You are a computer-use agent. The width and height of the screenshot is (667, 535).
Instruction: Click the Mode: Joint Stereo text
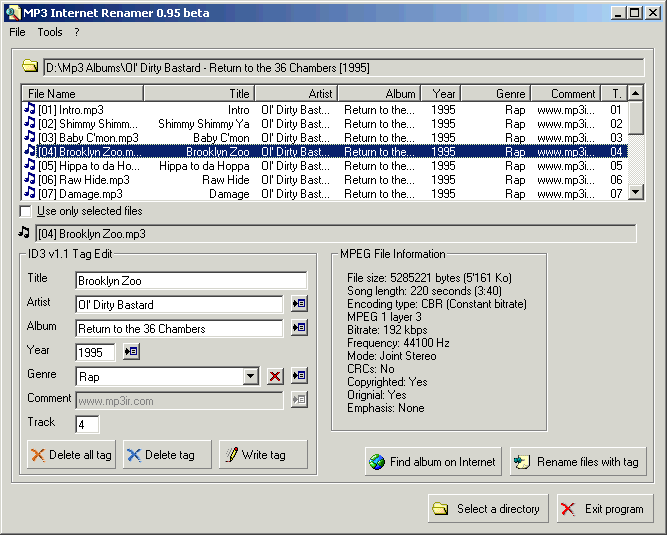pyautogui.click(x=392, y=356)
